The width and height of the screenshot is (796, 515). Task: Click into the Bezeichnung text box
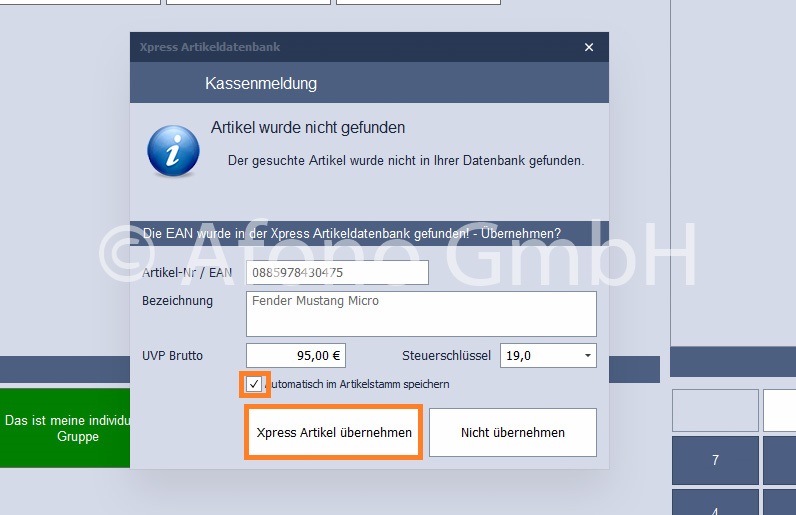(421, 314)
